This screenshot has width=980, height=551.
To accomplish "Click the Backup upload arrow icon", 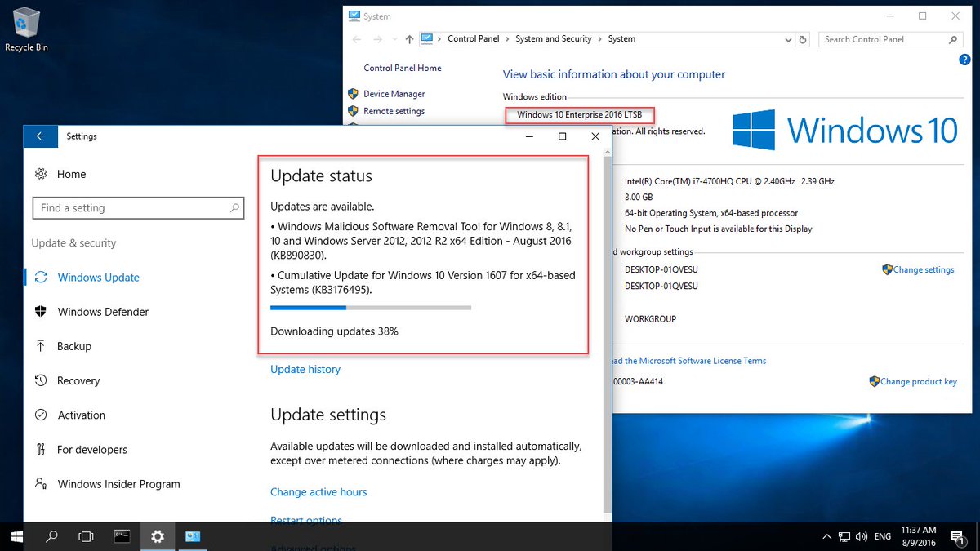I will point(41,346).
